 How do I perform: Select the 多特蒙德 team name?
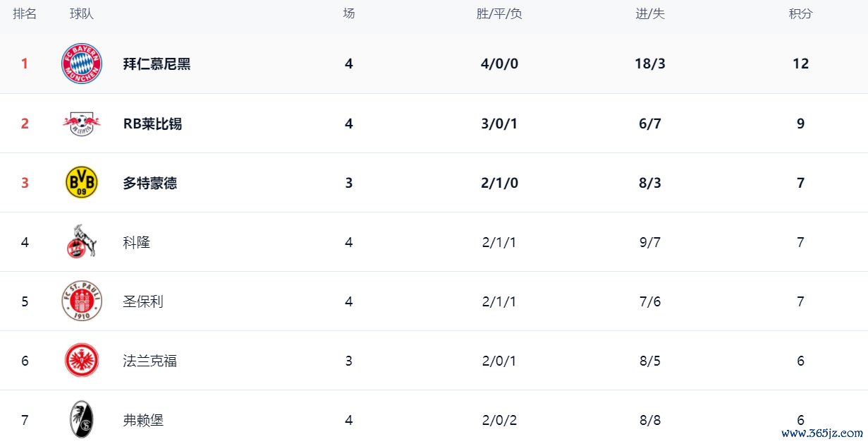pos(149,183)
